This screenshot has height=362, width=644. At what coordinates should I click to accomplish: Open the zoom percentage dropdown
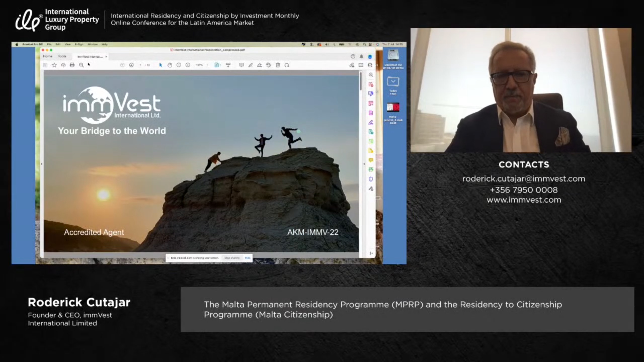click(x=208, y=65)
